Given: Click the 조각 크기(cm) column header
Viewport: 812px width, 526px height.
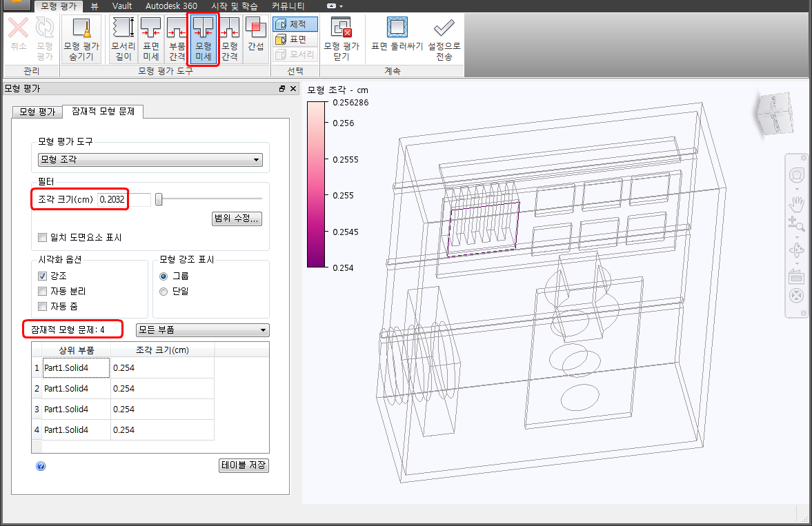Looking at the screenshot, I should (x=163, y=350).
